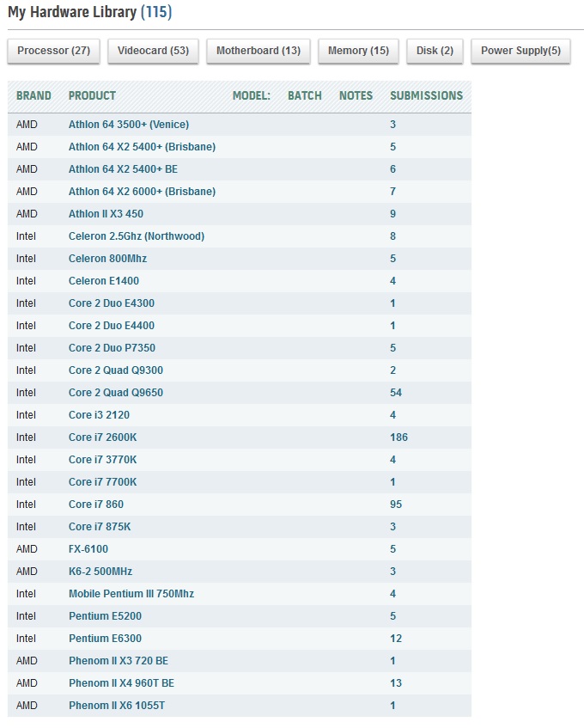Open the Core i7 860 link
584x728 pixels.
coord(96,505)
